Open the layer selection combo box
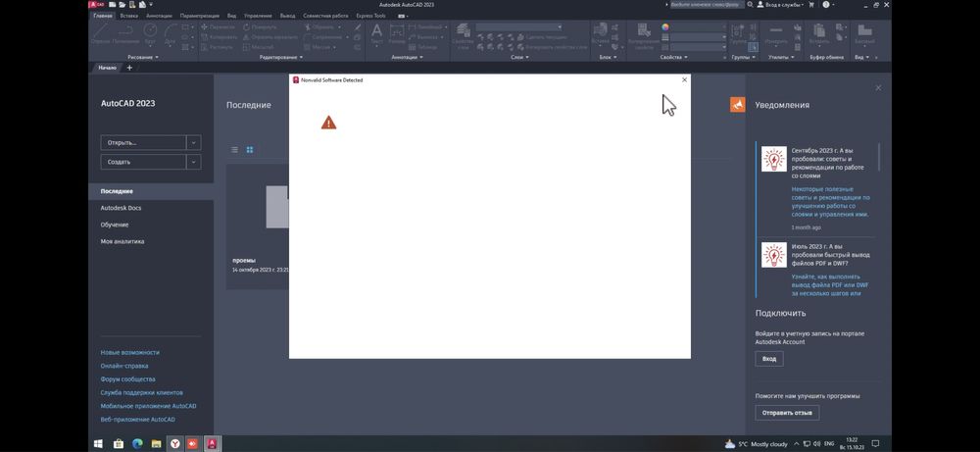 tap(518, 27)
